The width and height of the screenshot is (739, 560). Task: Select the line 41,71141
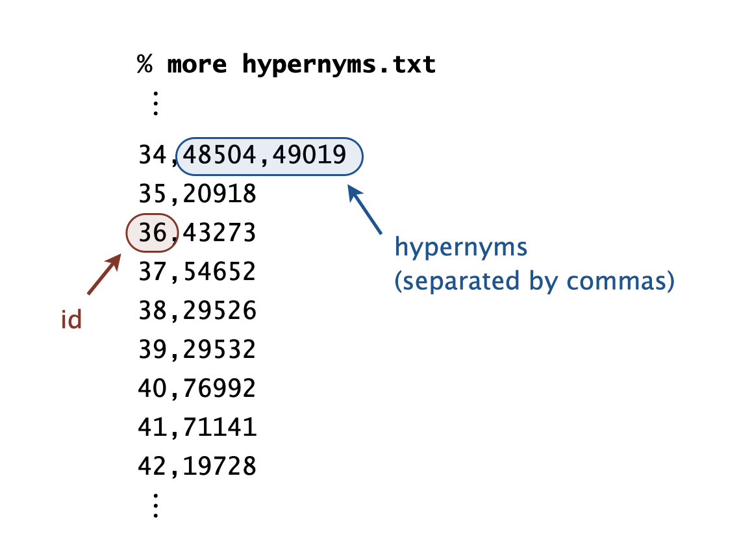tap(197, 427)
